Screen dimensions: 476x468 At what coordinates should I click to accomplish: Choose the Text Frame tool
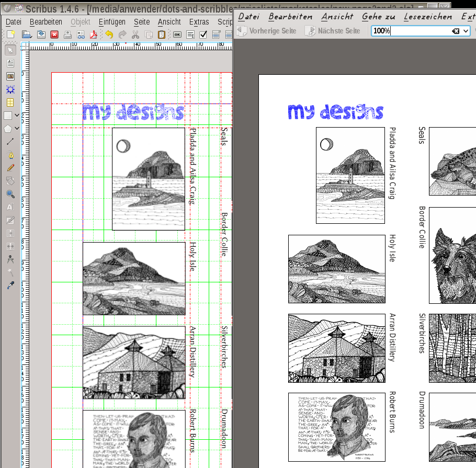coord(10,63)
